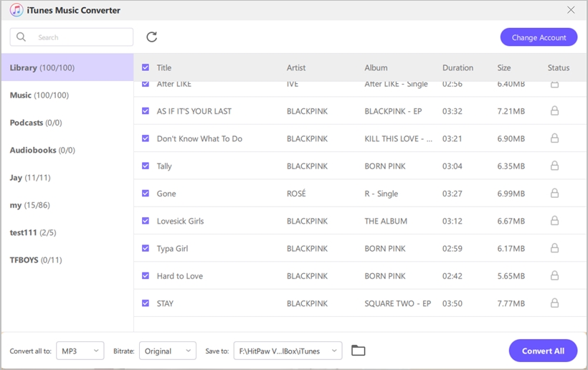Switch to the Music (100/100) category
Screen dimensions: 588x370
(67, 95)
